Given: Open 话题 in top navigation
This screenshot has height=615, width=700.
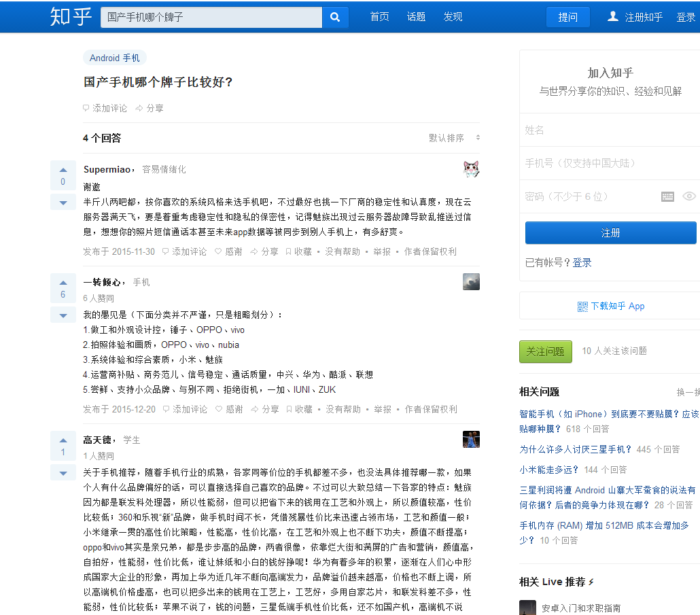Looking at the screenshot, I should [416, 17].
